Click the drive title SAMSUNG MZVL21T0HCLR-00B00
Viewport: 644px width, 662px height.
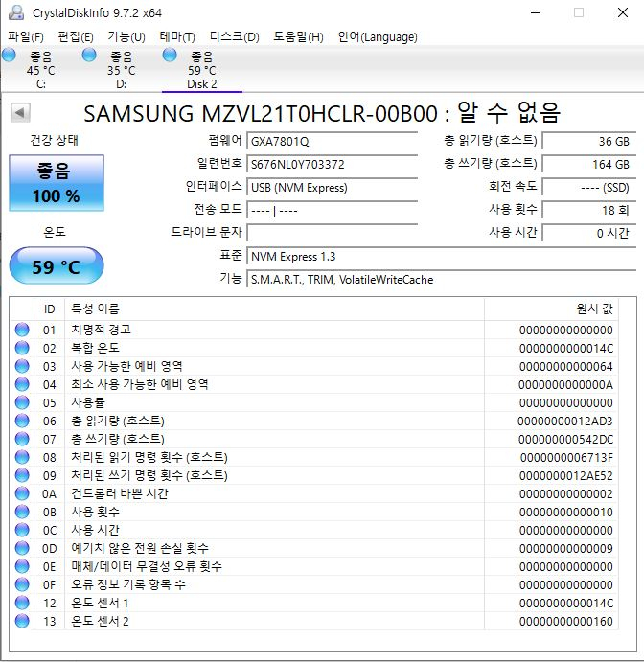[261, 114]
